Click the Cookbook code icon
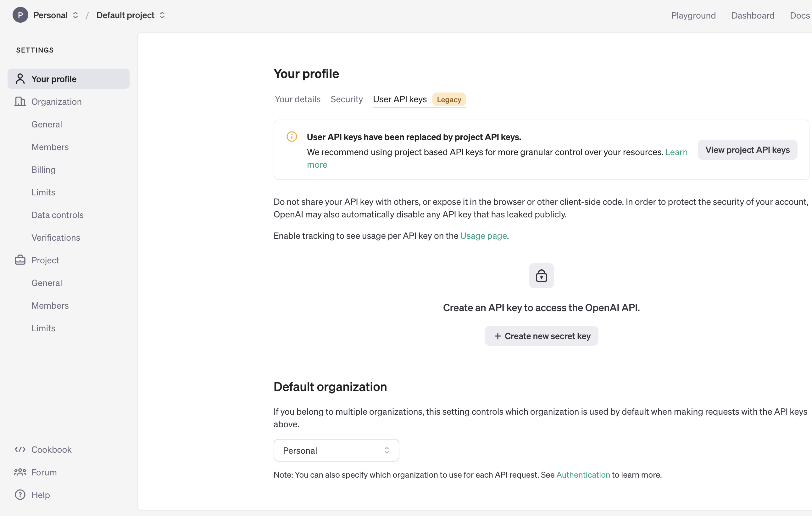This screenshot has width=812, height=516. point(20,449)
